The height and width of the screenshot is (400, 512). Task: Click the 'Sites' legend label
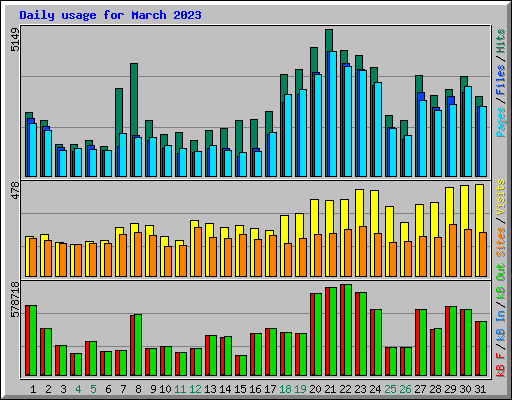click(x=500, y=242)
